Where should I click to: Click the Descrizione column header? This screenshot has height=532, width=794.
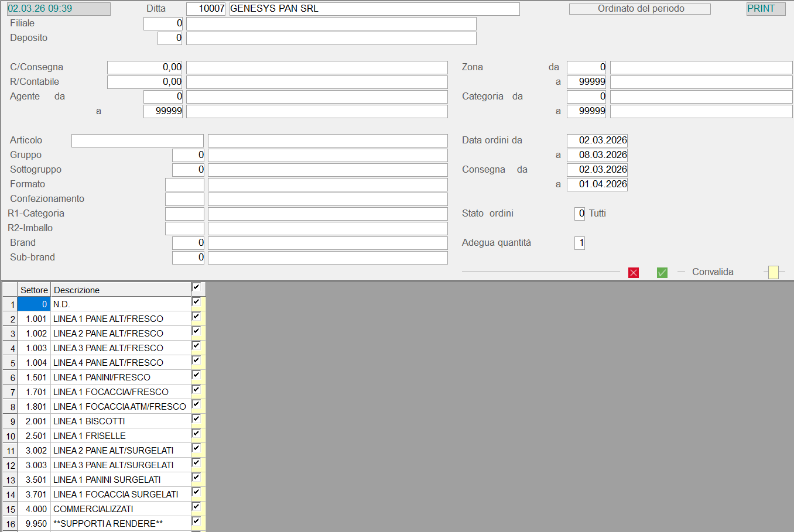121,290
